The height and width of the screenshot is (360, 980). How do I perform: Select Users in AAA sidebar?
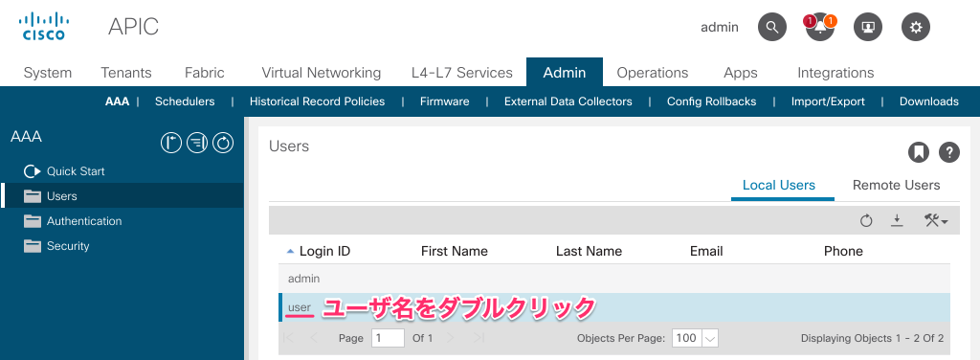pyautogui.click(x=122, y=196)
